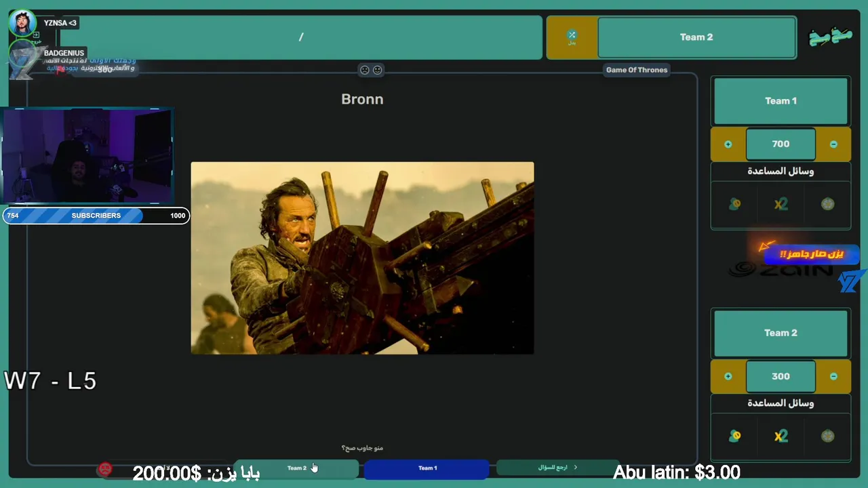Go back to the question button
This screenshot has height=488, width=868.
(557, 468)
